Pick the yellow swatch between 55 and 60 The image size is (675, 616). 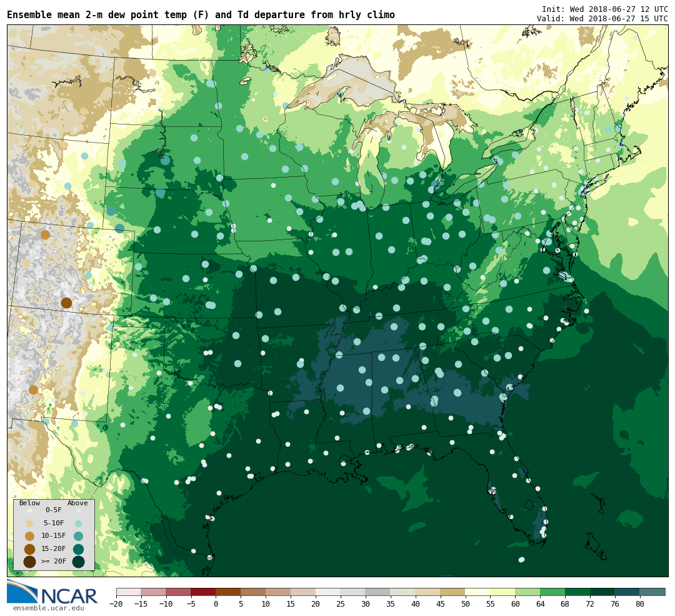503,592
